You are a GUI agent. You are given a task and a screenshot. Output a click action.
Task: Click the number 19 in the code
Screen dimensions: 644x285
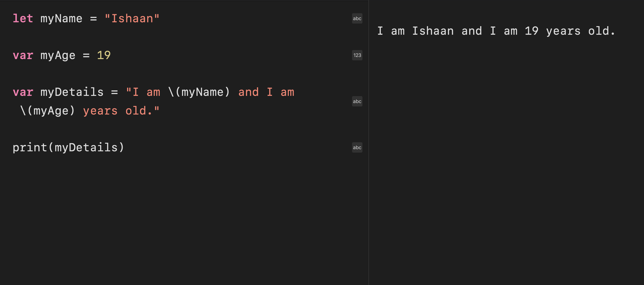pyautogui.click(x=104, y=55)
